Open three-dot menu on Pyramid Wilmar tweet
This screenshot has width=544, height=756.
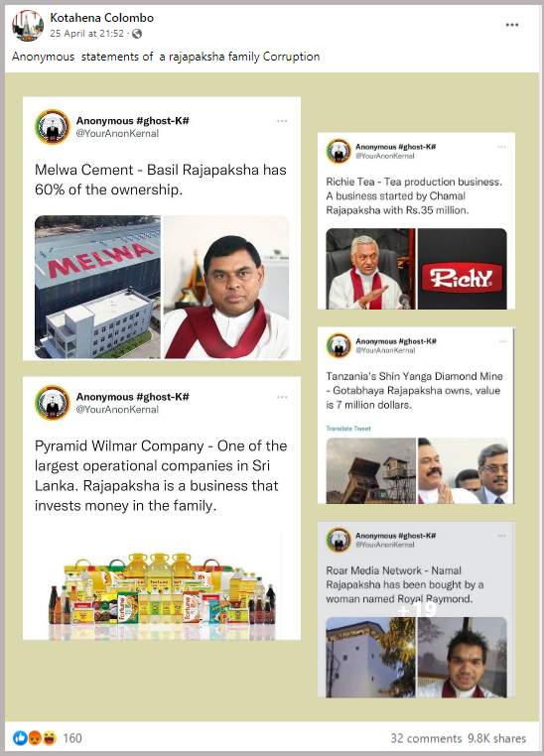[x=282, y=397]
